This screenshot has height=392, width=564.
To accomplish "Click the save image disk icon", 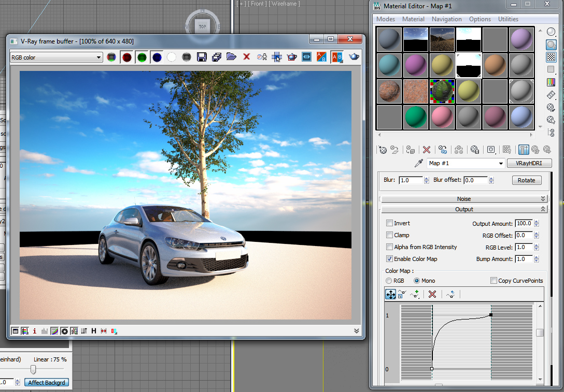I will click(202, 57).
